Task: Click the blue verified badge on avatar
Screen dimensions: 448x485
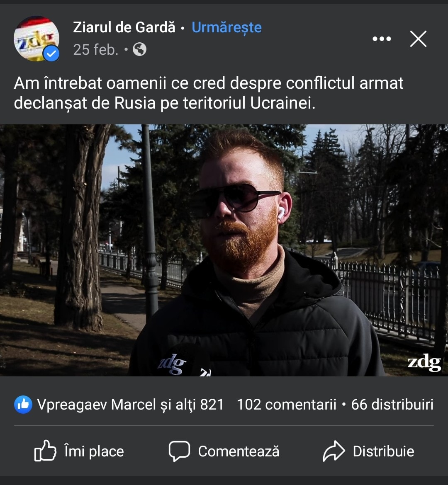Action: click(51, 54)
